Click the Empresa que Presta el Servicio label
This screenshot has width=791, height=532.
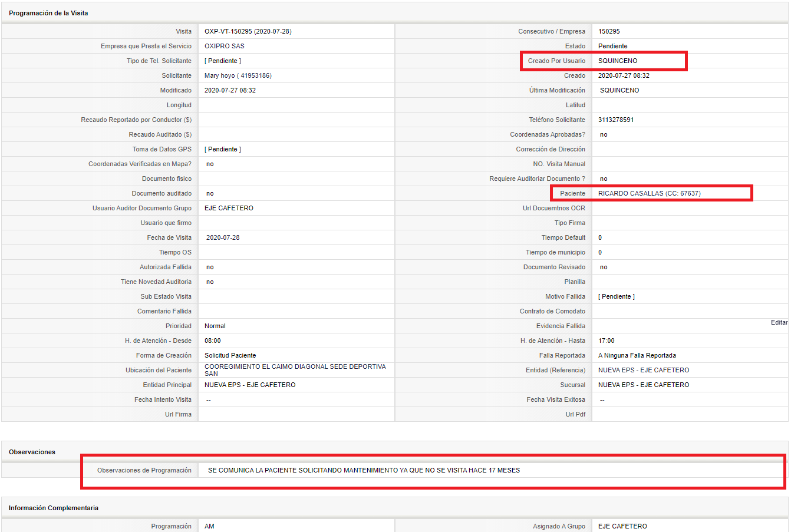[x=146, y=46]
